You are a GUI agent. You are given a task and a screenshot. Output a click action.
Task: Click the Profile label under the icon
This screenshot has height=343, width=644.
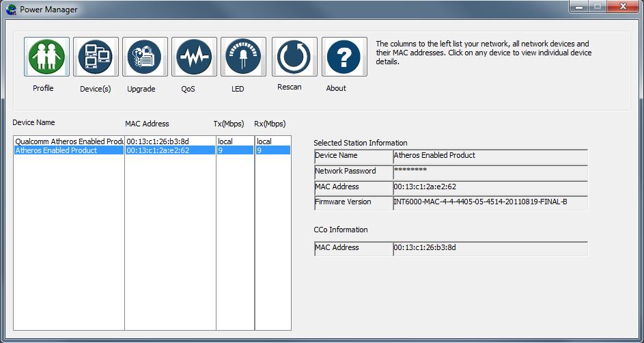[43, 88]
